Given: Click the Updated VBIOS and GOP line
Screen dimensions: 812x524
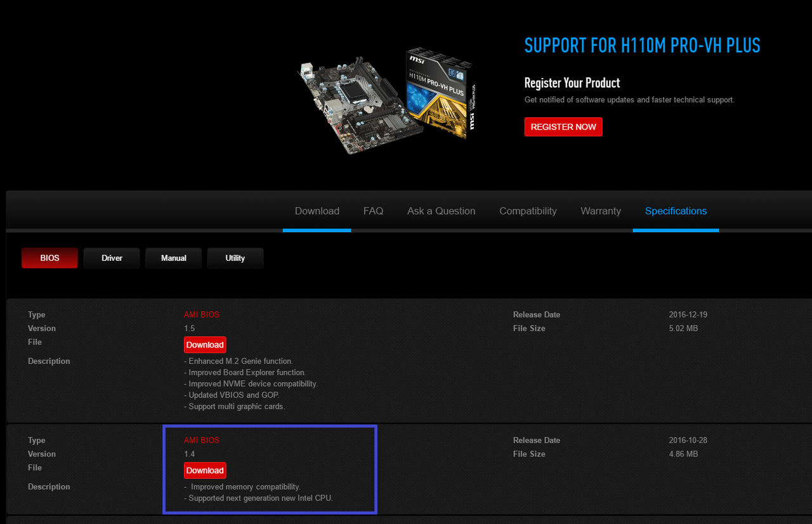Looking at the screenshot, I should (x=232, y=395).
